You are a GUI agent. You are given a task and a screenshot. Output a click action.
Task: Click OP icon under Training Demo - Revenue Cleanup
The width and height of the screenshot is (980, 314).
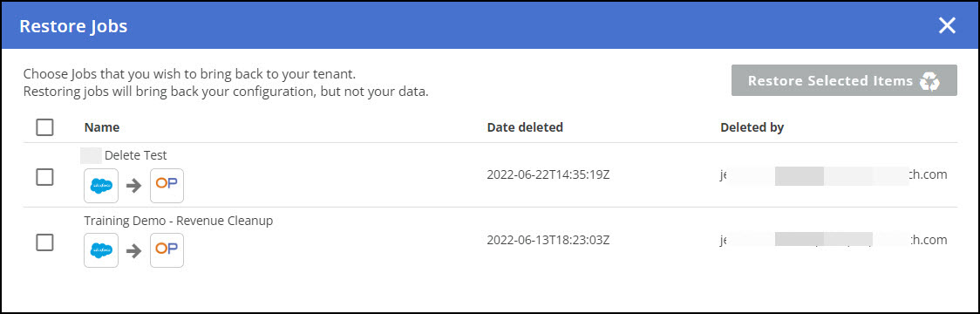click(x=167, y=250)
